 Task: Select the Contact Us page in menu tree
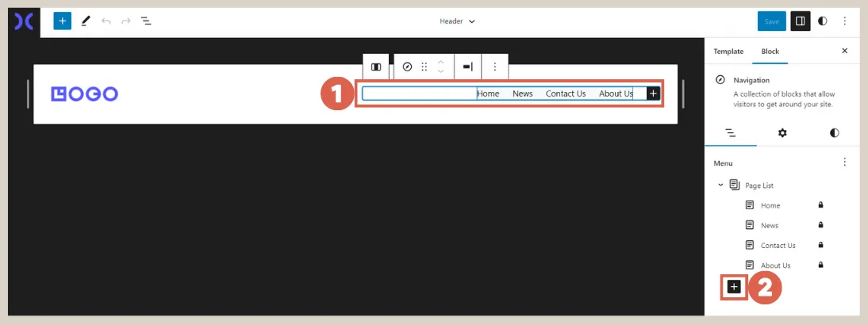coord(778,245)
